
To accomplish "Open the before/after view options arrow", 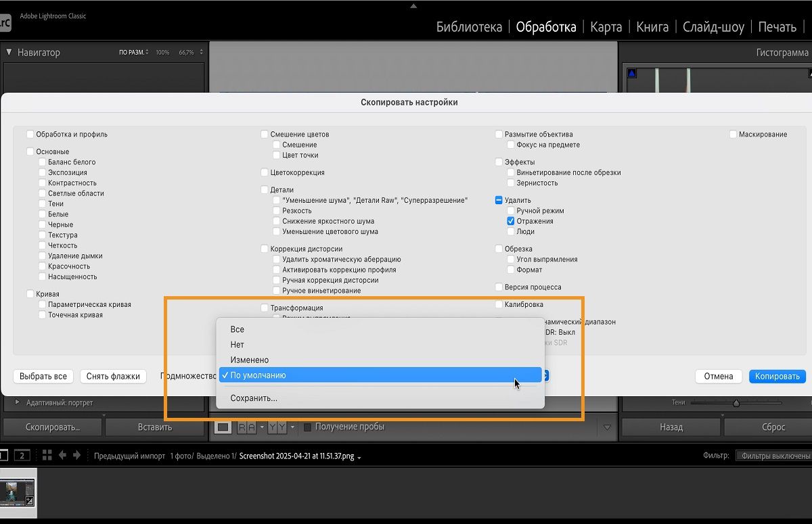I will 292,427.
